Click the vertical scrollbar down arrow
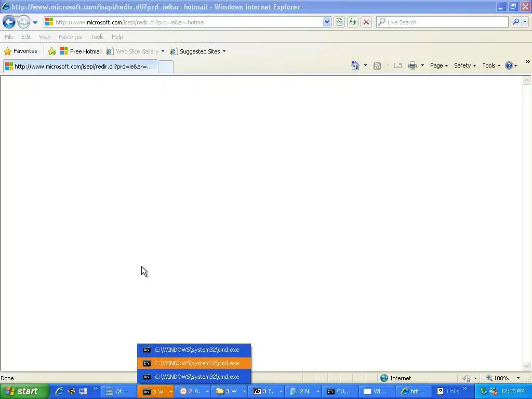Image resolution: width=532 pixels, height=399 pixels. pos(526,366)
